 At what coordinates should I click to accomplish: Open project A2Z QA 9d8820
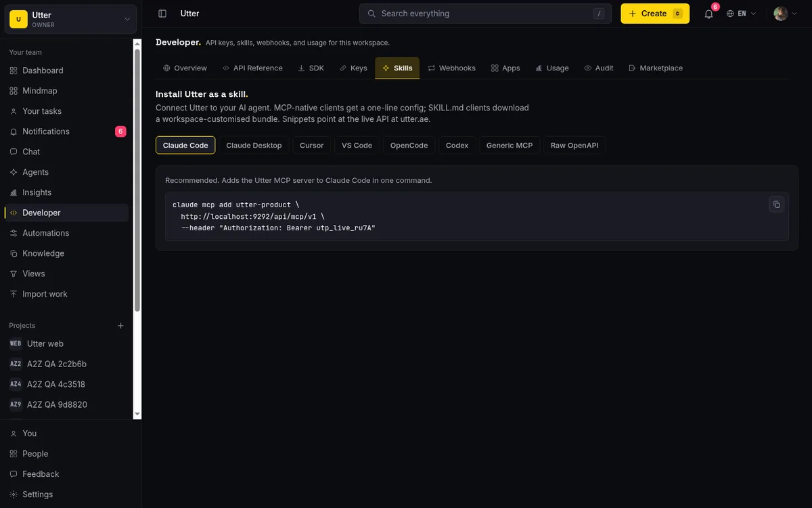point(66,404)
